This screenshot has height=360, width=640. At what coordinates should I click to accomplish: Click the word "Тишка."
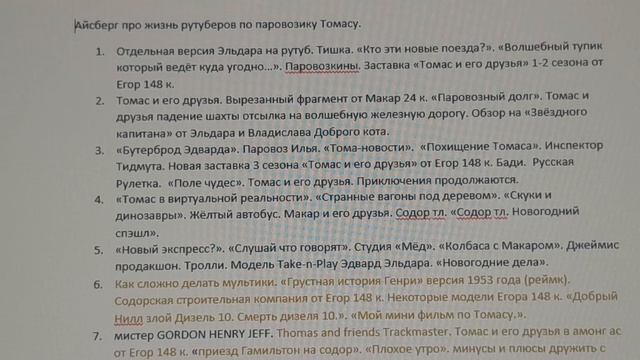(335, 49)
